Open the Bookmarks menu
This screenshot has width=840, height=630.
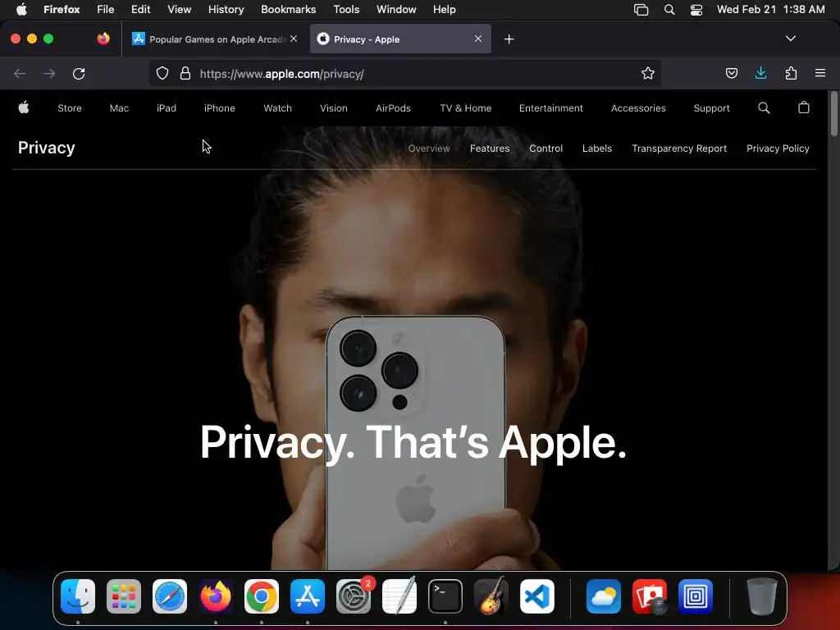click(x=288, y=9)
